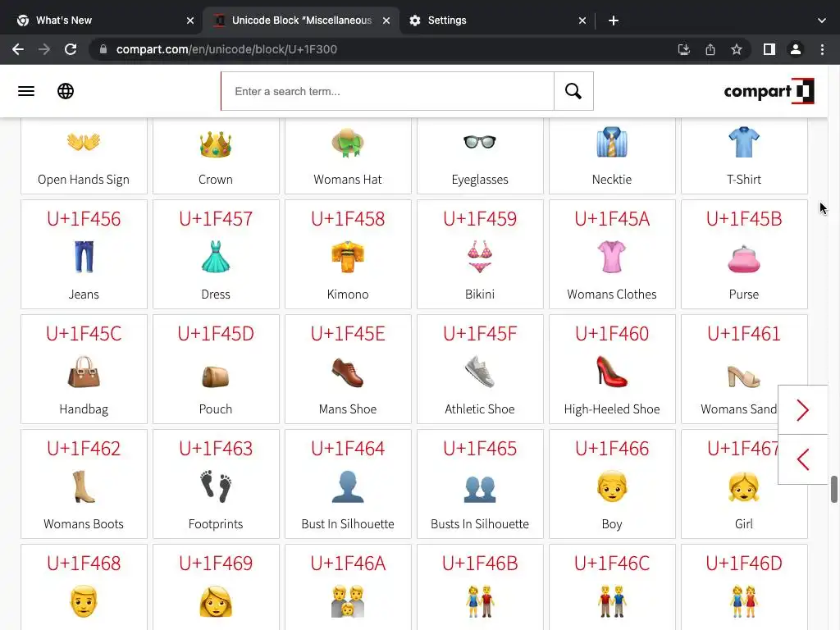The height and width of the screenshot is (630, 840).
Task: Click the search magnifier button
Action: 573,91
